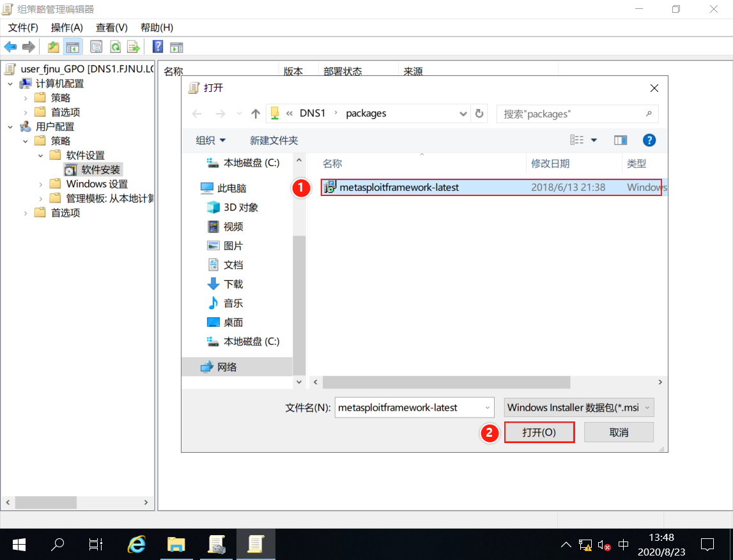
Task: Open the 帮助(H) menu
Action: (157, 27)
